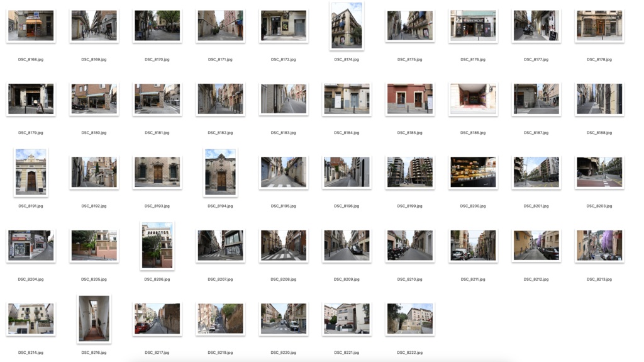The height and width of the screenshot is (362, 644).
Task: Choose the DSC_8221.jpg white building thumbnail
Action: pyautogui.click(x=347, y=319)
